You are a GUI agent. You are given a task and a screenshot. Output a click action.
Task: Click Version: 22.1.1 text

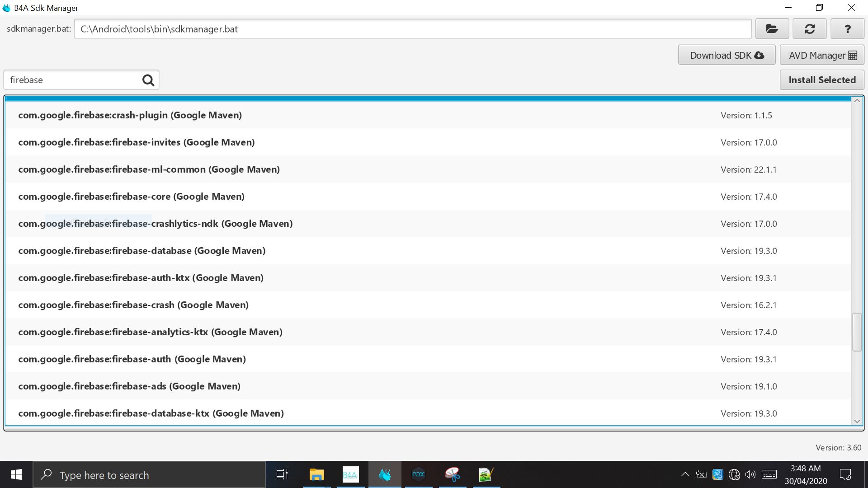pyautogui.click(x=749, y=169)
